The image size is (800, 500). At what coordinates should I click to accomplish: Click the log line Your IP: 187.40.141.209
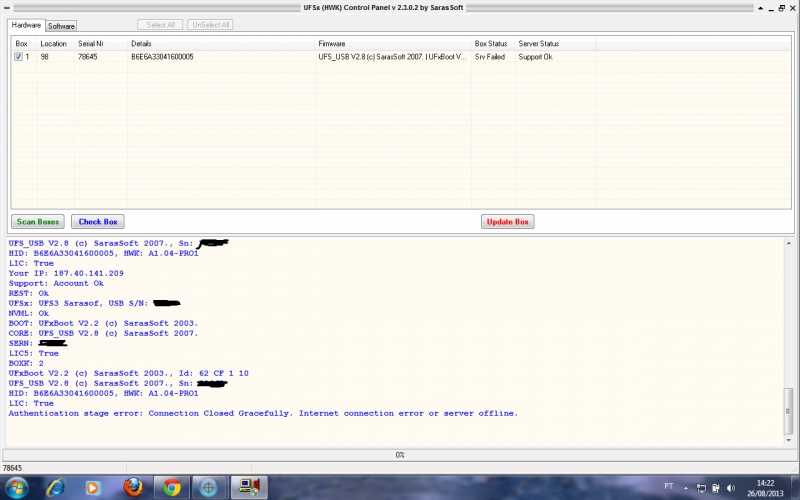pyautogui.click(x=66, y=273)
